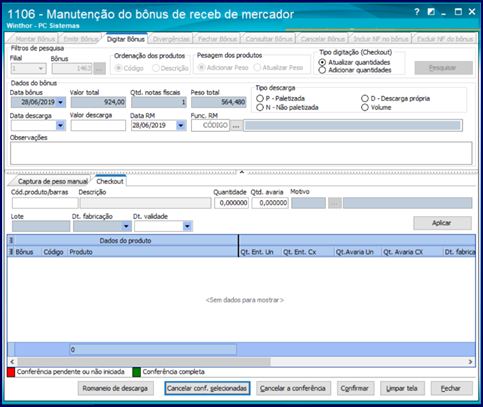This screenshot has height=407, width=483.
Task: Click the help question mark icon
Action: [417, 12]
